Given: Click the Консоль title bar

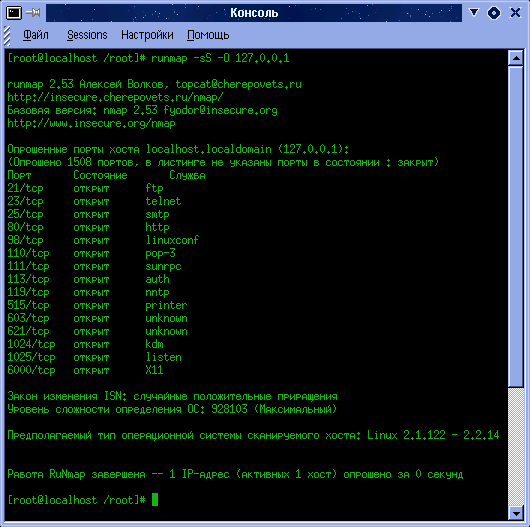Looking at the screenshot, I should click(x=254, y=13).
